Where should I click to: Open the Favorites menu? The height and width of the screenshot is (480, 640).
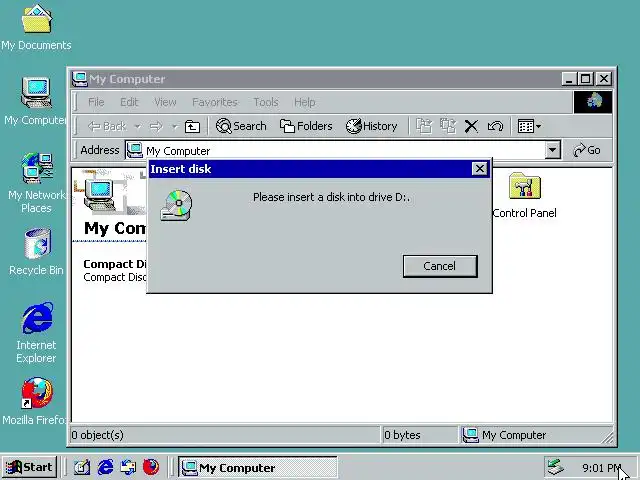[x=215, y=102]
